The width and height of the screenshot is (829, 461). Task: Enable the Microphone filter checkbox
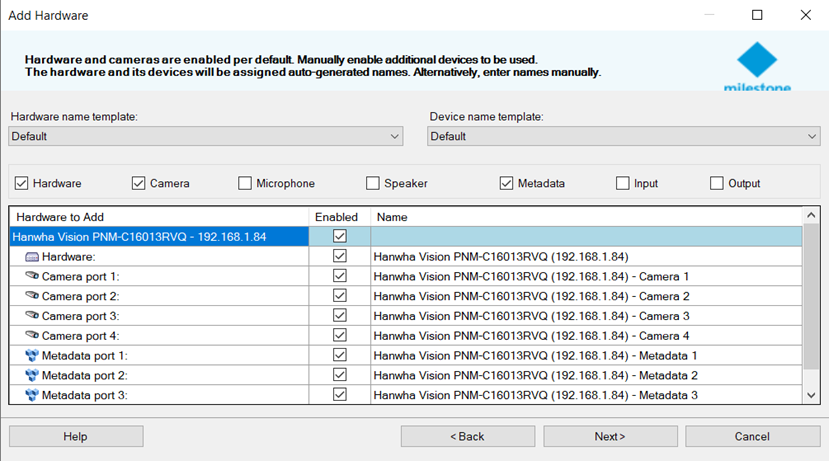(245, 183)
